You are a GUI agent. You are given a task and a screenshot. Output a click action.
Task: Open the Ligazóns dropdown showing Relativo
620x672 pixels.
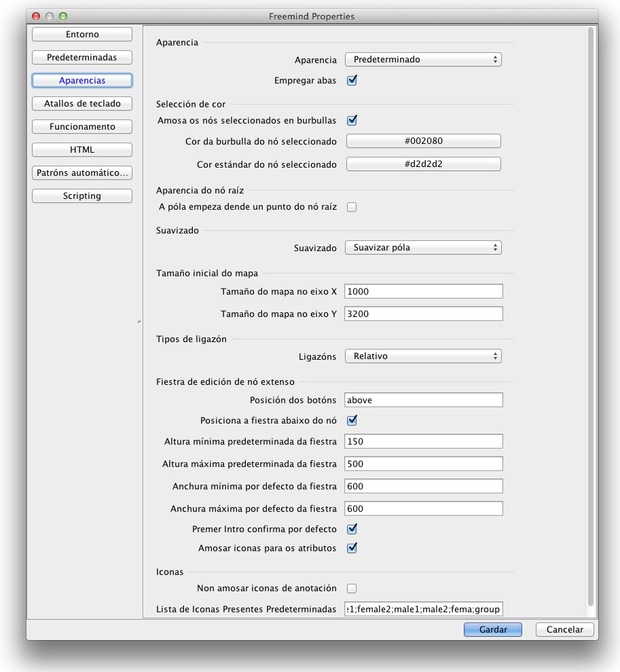coord(423,356)
